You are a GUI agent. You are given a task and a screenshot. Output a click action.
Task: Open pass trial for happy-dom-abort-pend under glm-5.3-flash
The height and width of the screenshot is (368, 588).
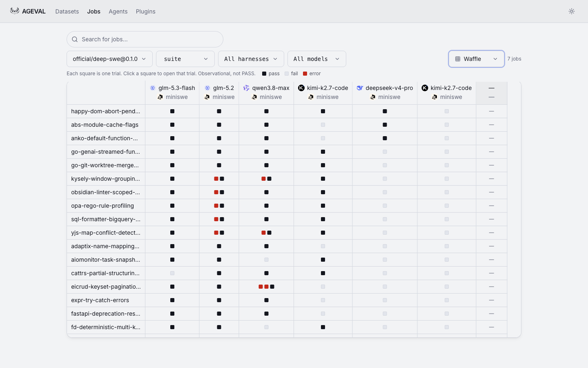point(172,111)
